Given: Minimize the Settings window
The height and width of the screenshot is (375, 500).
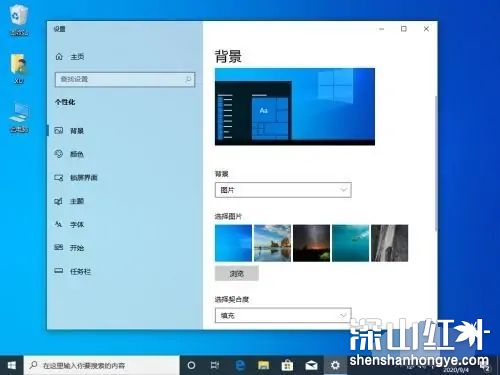Looking at the screenshot, I should (x=382, y=29).
